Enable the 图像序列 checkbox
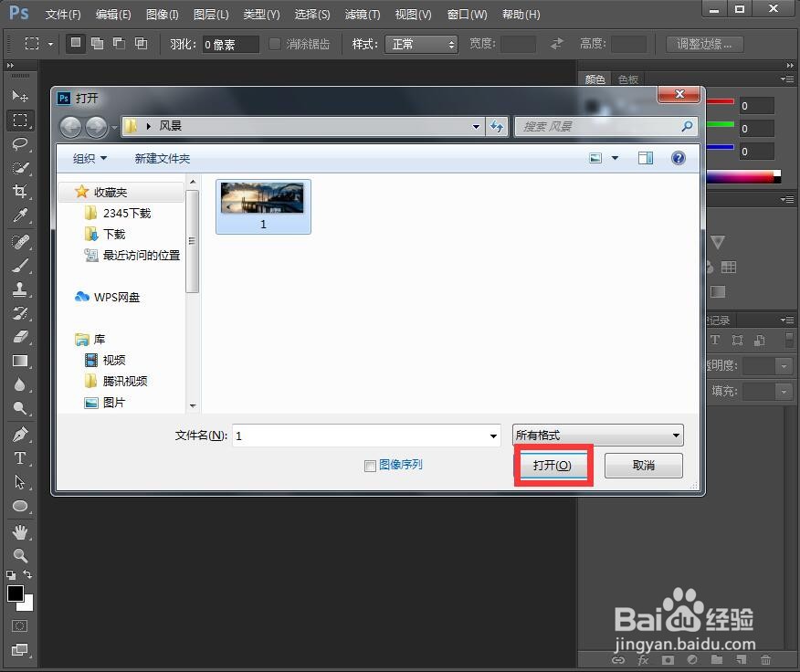This screenshot has width=800, height=672. [371, 466]
